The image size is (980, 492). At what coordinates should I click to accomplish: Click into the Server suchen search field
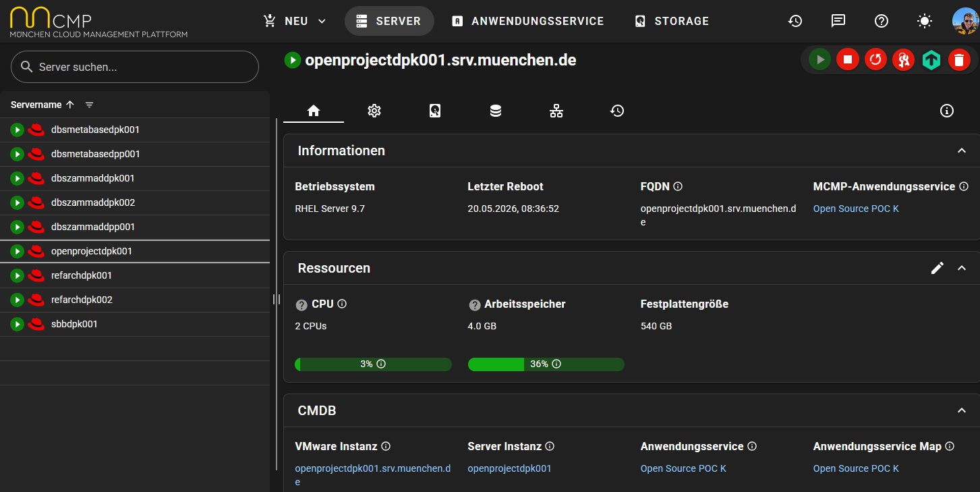[135, 67]
